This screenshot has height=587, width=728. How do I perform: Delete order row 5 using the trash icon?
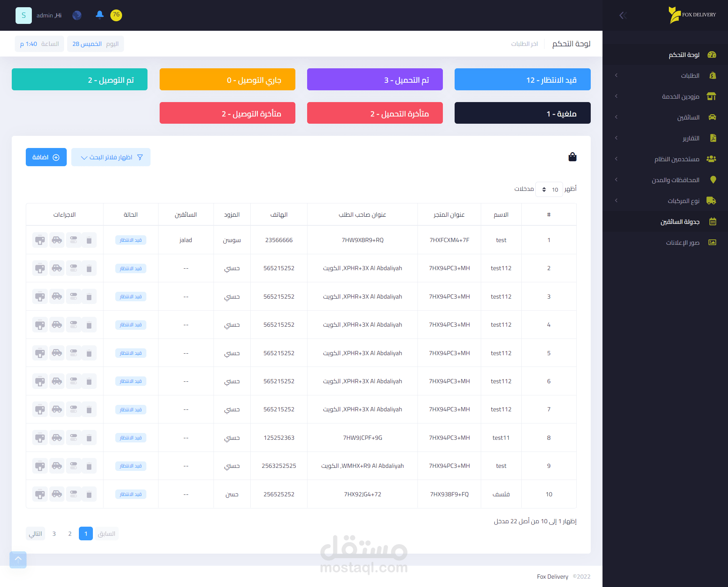pyautogui.click(x=89, y=353)
